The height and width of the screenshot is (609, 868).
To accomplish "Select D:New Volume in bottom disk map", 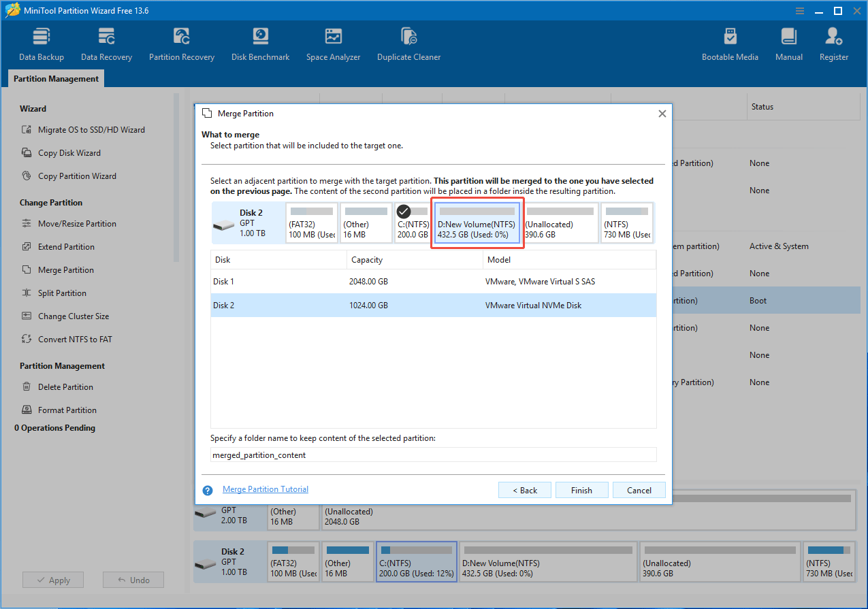I will [x=548, y=562].
